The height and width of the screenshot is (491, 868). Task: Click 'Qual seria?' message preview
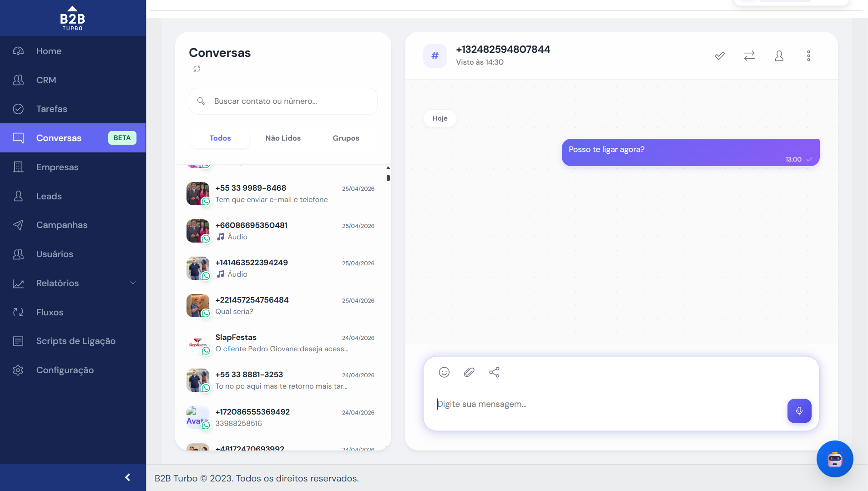coord(234,312)
